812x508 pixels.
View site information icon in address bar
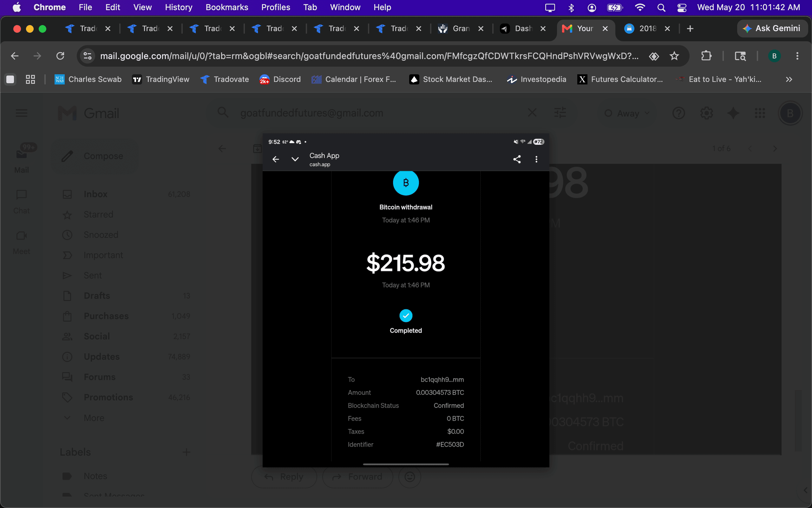click(88, 56)
